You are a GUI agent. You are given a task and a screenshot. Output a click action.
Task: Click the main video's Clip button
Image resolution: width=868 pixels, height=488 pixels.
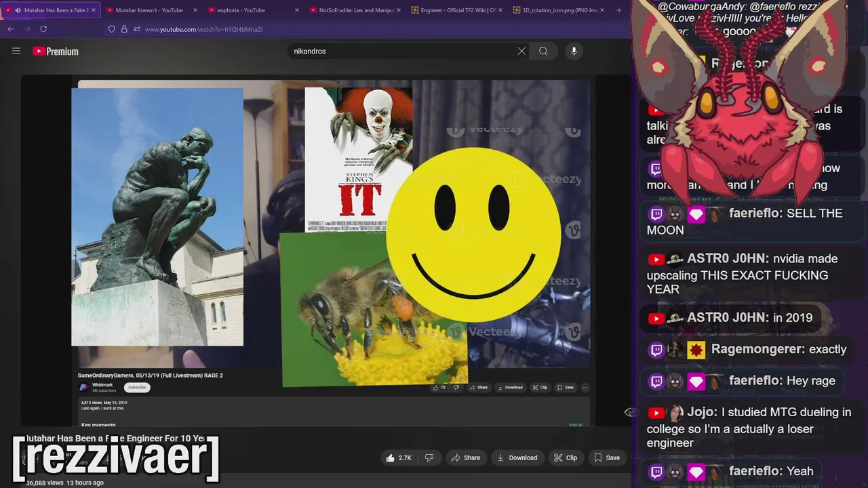[x=566, y=458]
